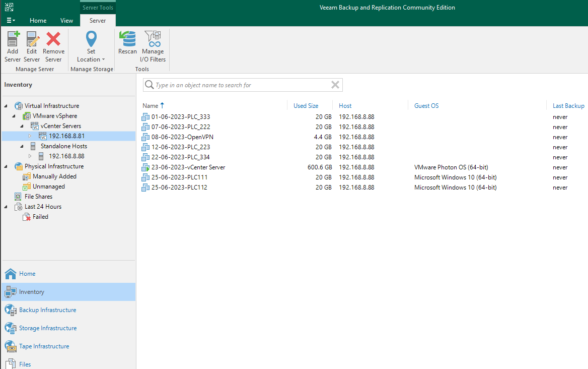Expand the 192.168.8.81 vCenter node
Image resolution: width=588 pixels, height=369 pixels.
[30, 136]
